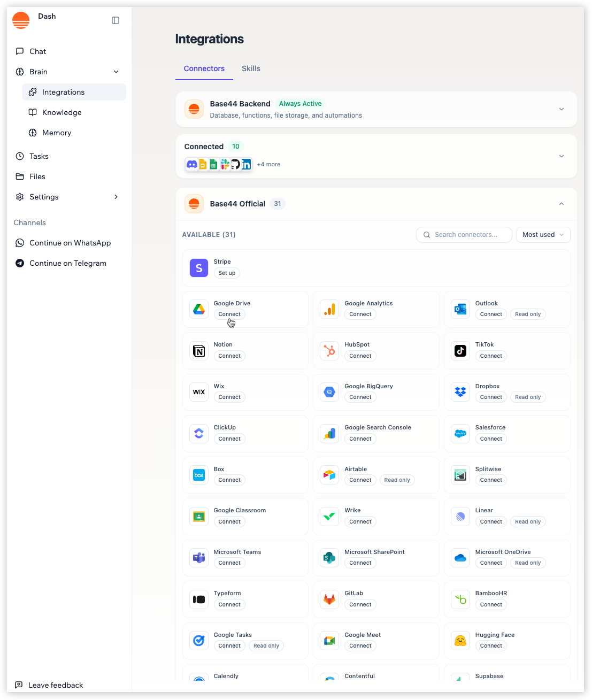Click the Hugging Face icon

[x=460, y=641]
